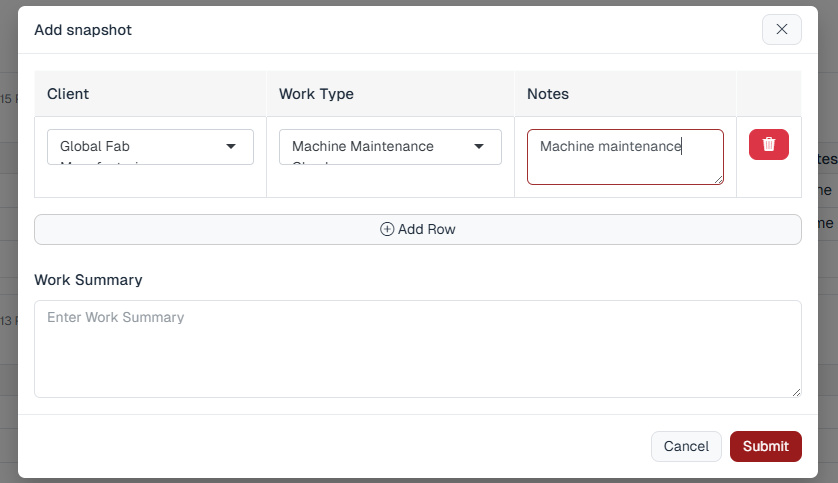
Task: Click the Client dropdown caret arrow
Action: (x=231, y=147)
